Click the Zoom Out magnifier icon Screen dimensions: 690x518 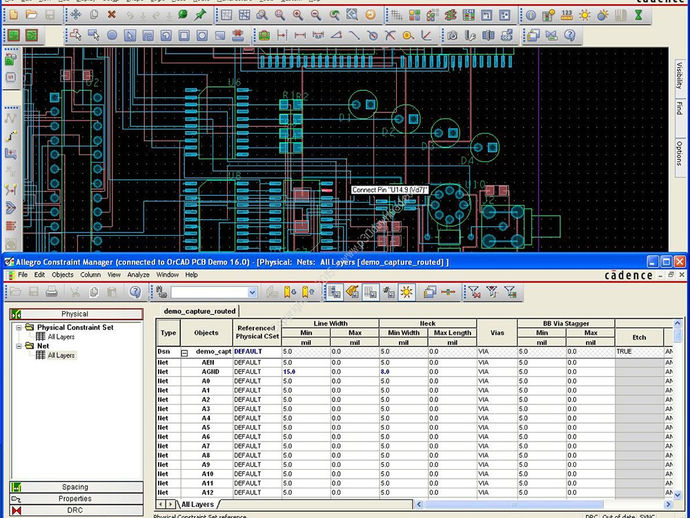(316, 15)
